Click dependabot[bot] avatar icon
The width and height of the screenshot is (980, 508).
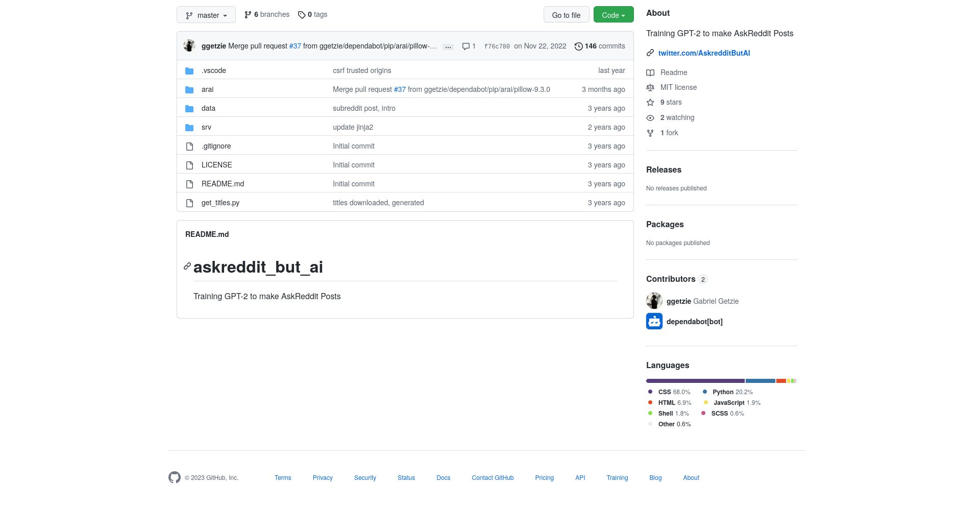[x=654, y=321]
